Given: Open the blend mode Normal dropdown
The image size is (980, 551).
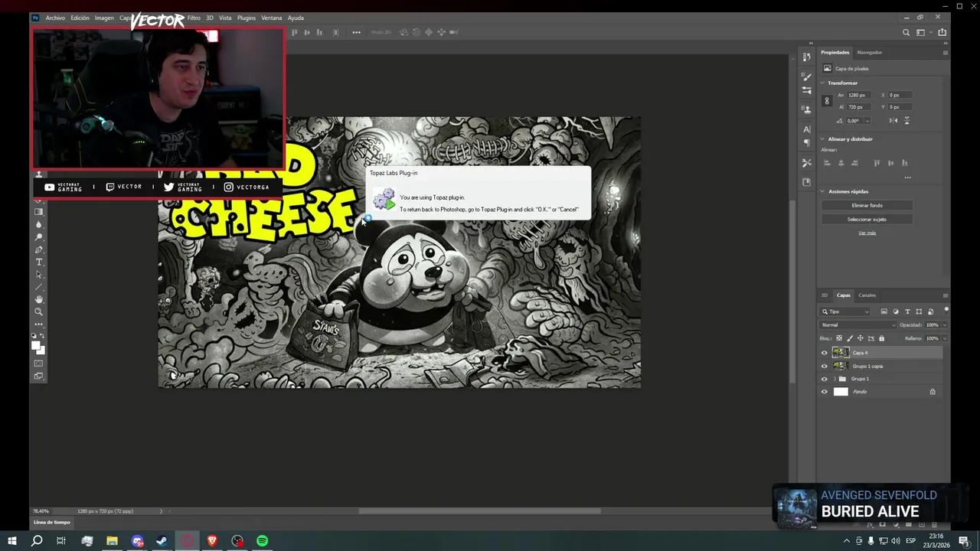Looking at the screenshot, I should pos(857,324).
